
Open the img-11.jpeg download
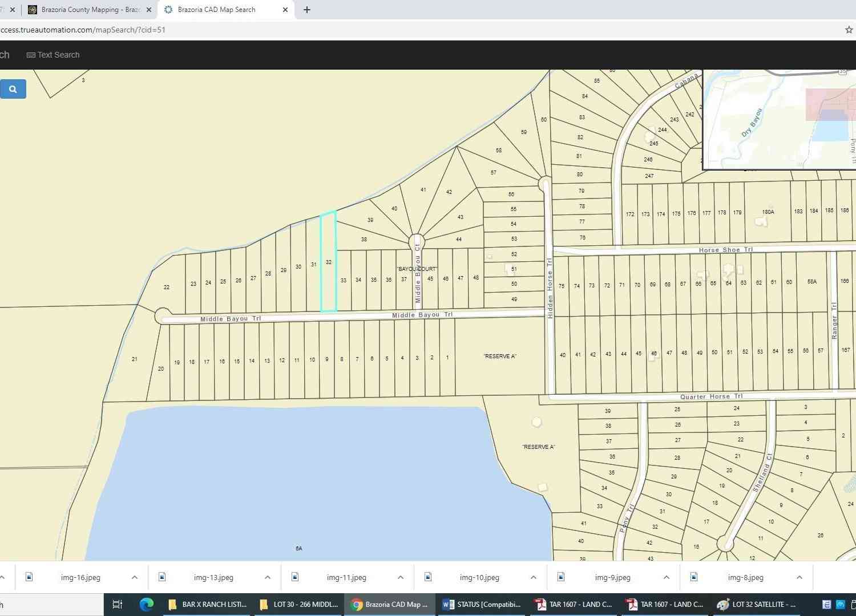click(346, 577)
